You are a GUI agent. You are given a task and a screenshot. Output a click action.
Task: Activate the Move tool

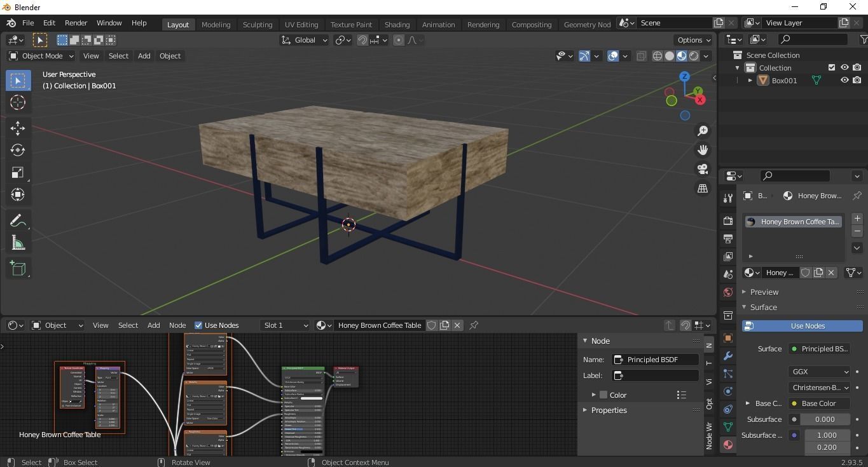click(x=18, y=128)
